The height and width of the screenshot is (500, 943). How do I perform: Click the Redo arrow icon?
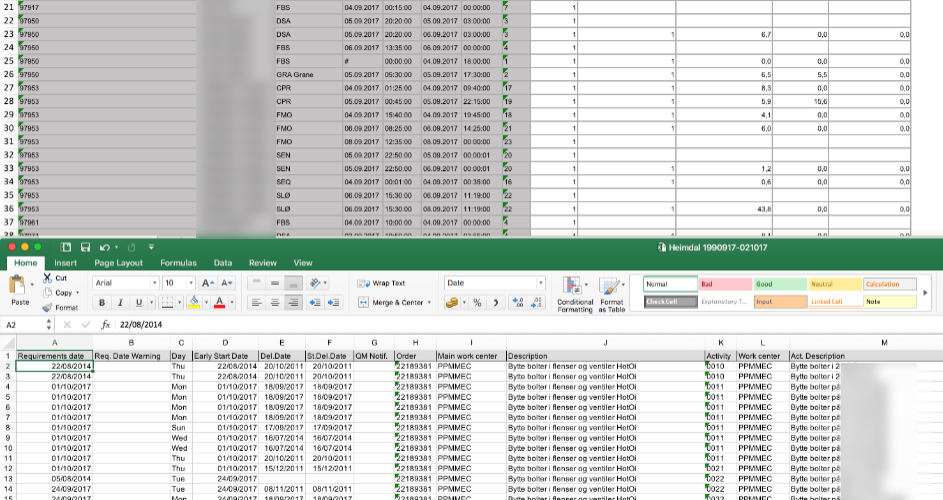point(131,247)
